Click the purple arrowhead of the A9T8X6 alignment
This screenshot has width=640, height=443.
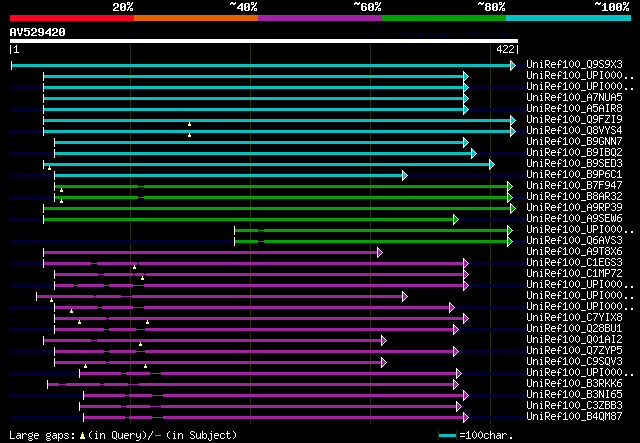(x=380, y=253)
